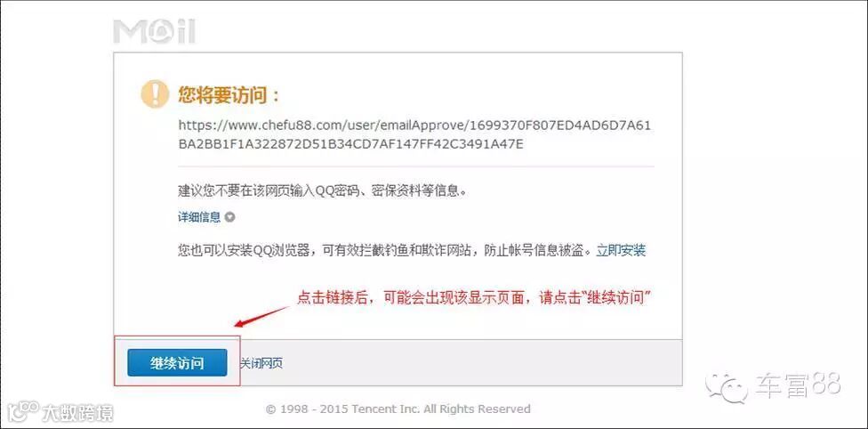Click the 大数跨境 watermark text
This screenshot has height=429, width=868.
[x=77, y=413]
